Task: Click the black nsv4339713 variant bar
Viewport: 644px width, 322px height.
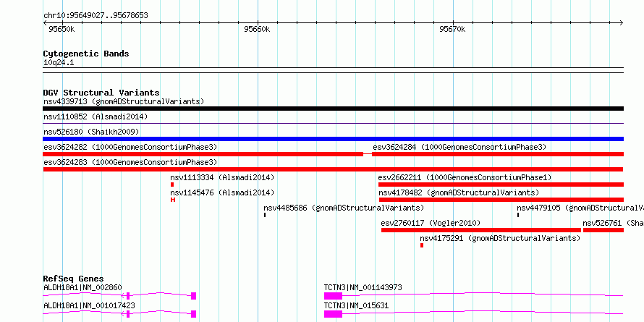Action: (333, 109)
